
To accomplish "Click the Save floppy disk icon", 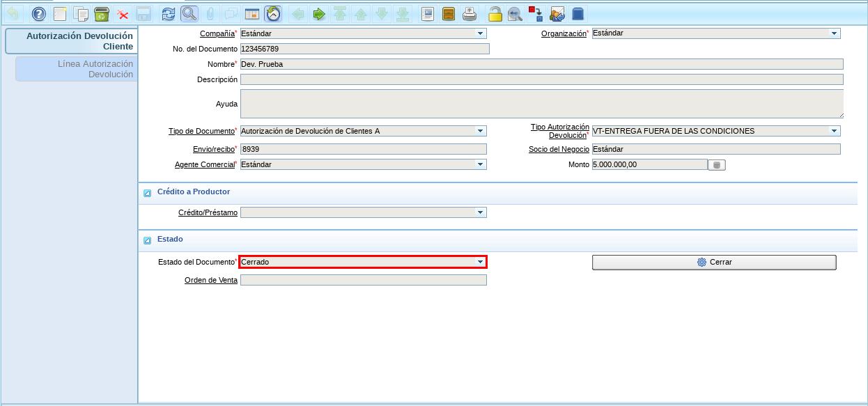I will (144, 14).
